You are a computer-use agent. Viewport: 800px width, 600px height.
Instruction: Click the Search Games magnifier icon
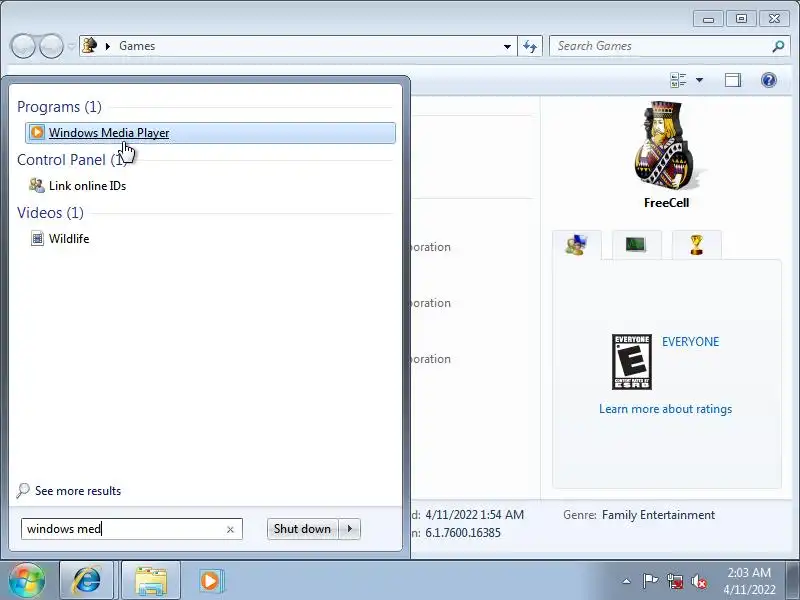pos(778,46)
